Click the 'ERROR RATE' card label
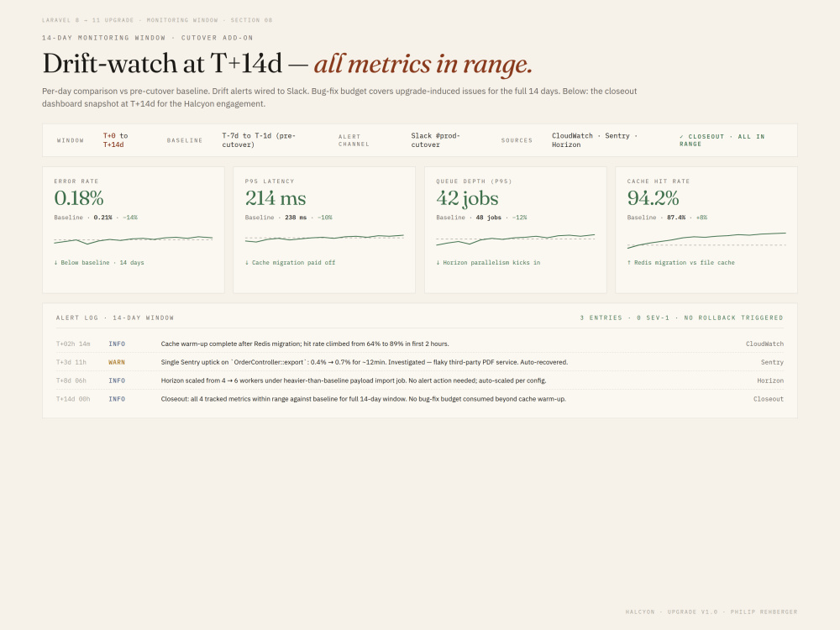The width and height of the screenshot is (840, 630). coord(76,181)
